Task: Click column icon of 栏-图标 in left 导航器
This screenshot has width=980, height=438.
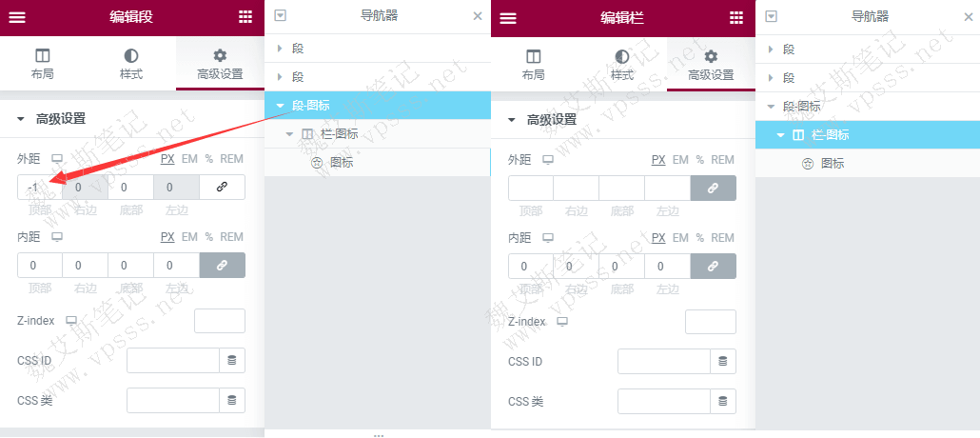Action: click(x=307, y=134)
